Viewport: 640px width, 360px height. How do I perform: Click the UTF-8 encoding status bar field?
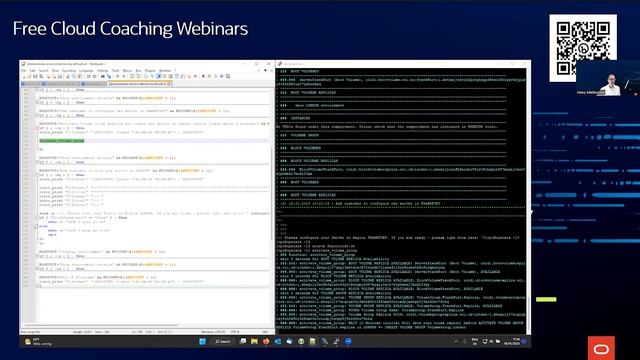(235, 332)
